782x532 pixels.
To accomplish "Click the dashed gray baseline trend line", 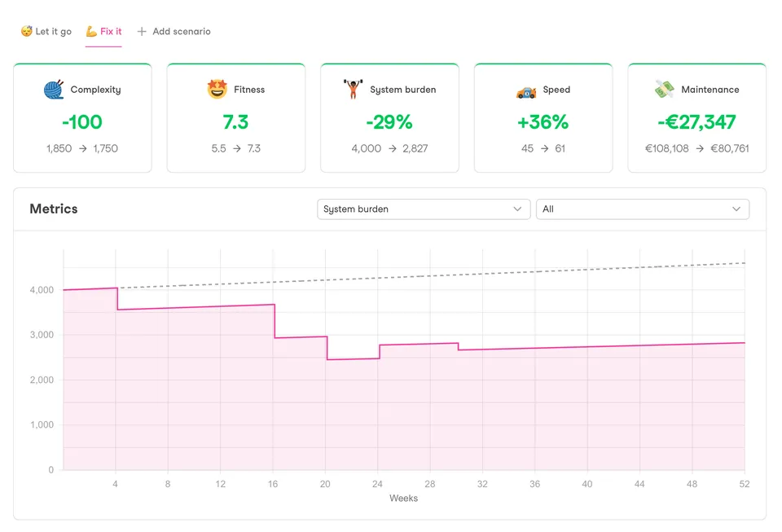I will [x=489, y=275].
